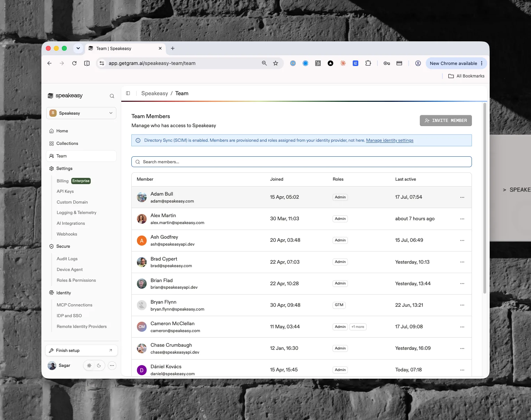This screenshot has width=531, height=420.
Task: Click the search icon beside speakeasy logo
Action: click(x=112, y=96)
